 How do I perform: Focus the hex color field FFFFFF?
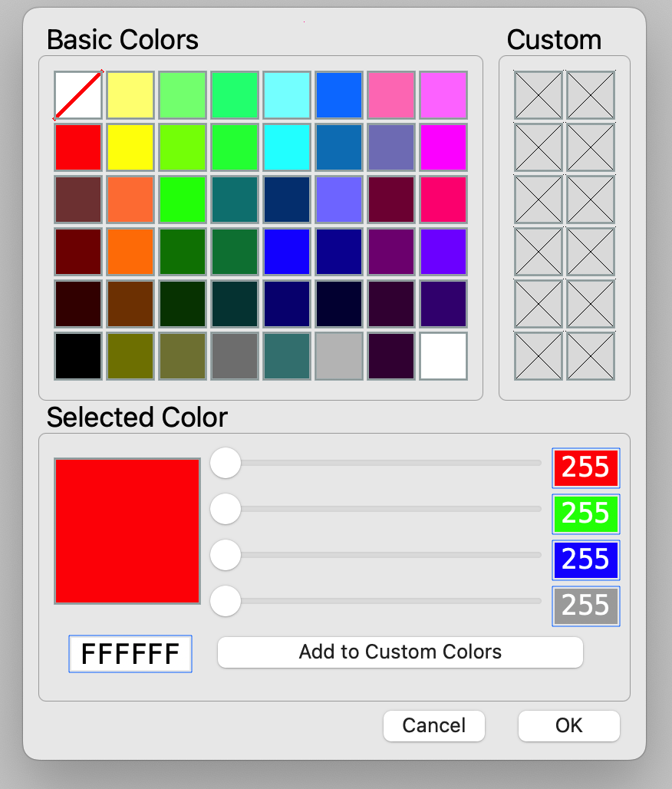[130, 654]
